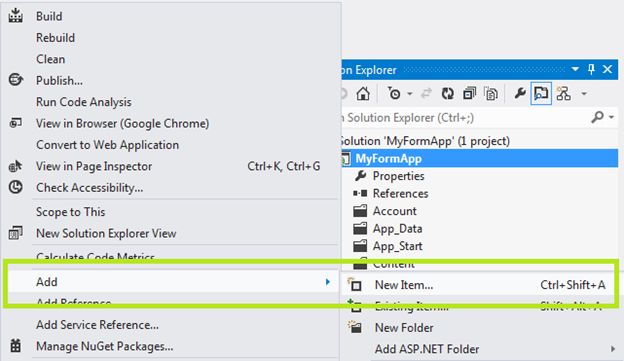Close the Solution Explorer panel
Image resolution: width=624 pixels, height=361 pixels.
(607, 69)
